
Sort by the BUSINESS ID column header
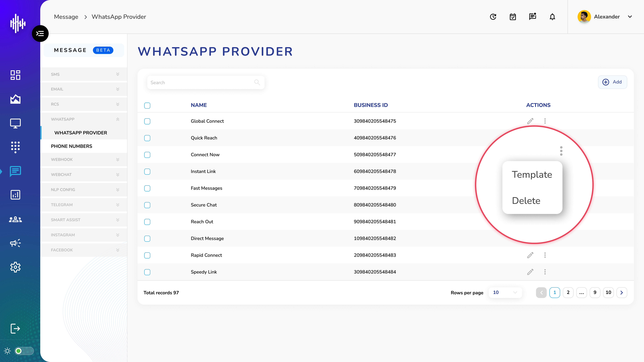(371, 105)
